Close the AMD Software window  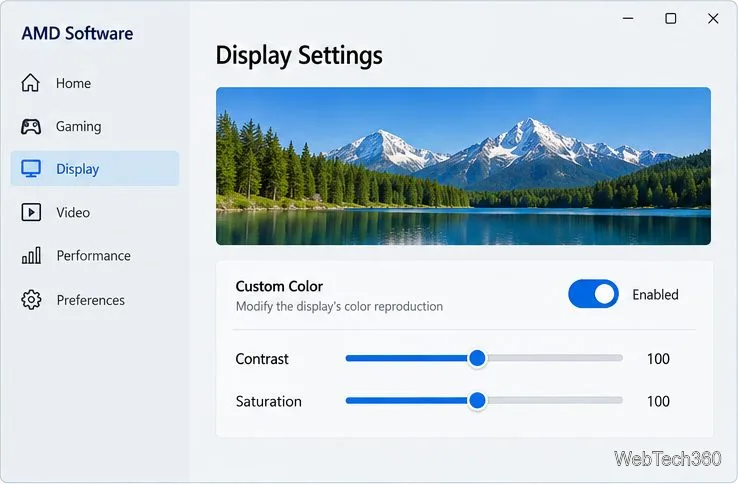(713, 18)
